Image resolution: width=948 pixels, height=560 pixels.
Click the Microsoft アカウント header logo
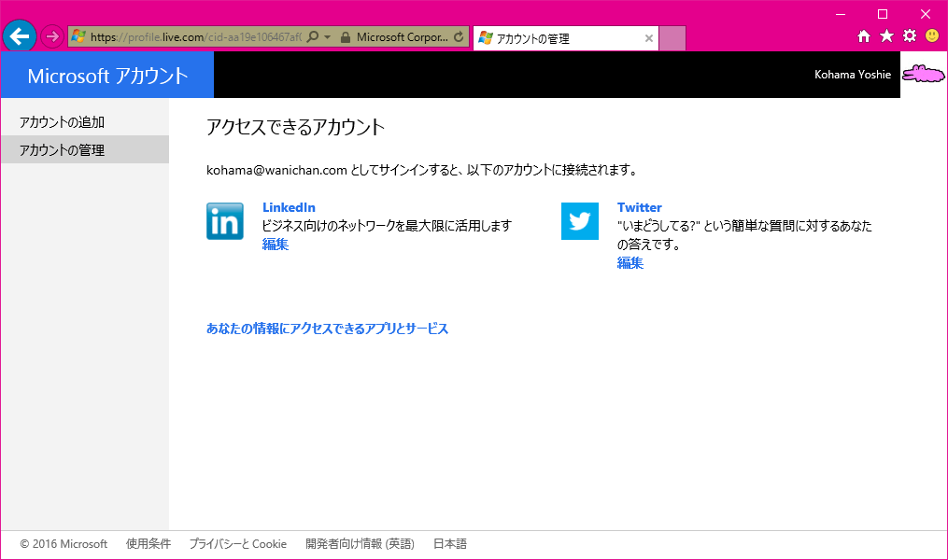(x=107, y=75)
